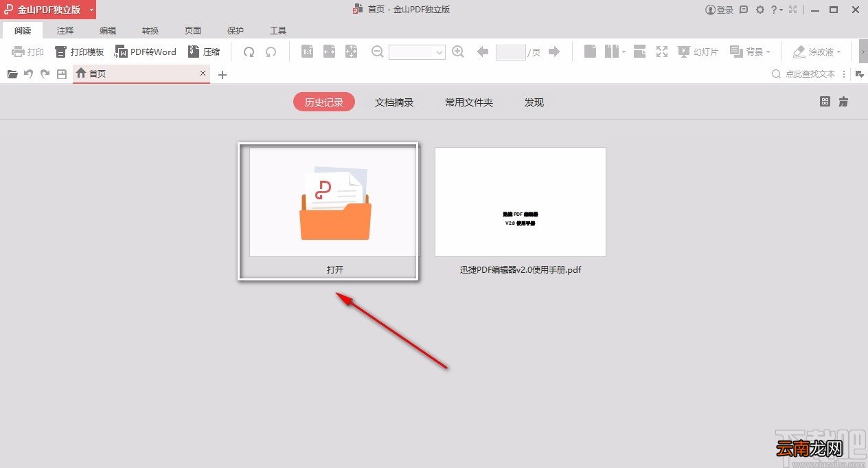Select the fit-page view icon
The image size is (868, 468).
pos(352,52)
